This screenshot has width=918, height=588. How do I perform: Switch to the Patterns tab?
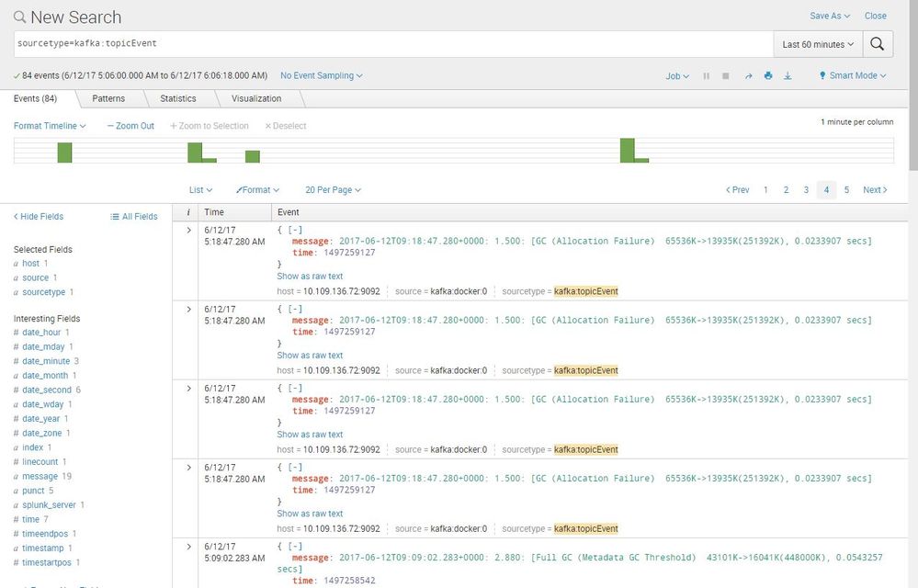point(108,98)
